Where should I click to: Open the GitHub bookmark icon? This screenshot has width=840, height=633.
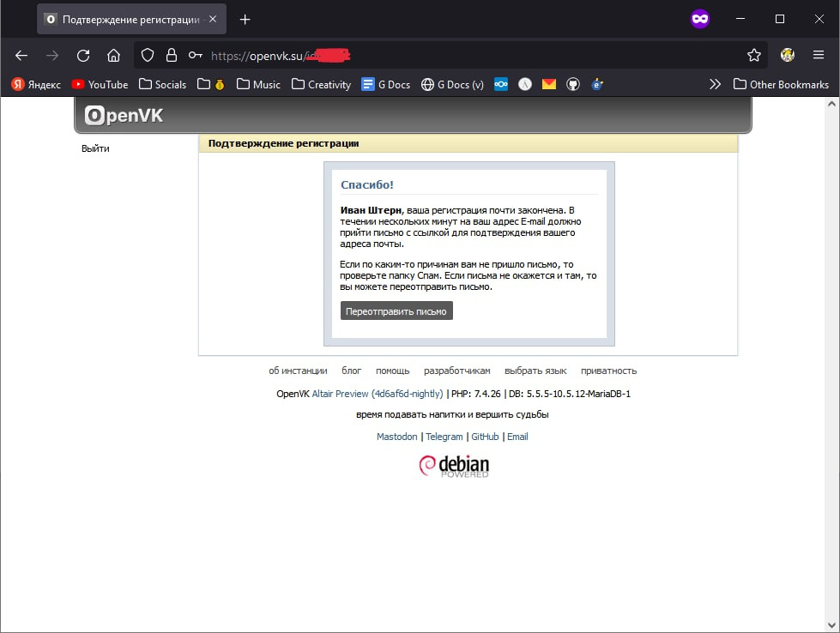point(573,85)
